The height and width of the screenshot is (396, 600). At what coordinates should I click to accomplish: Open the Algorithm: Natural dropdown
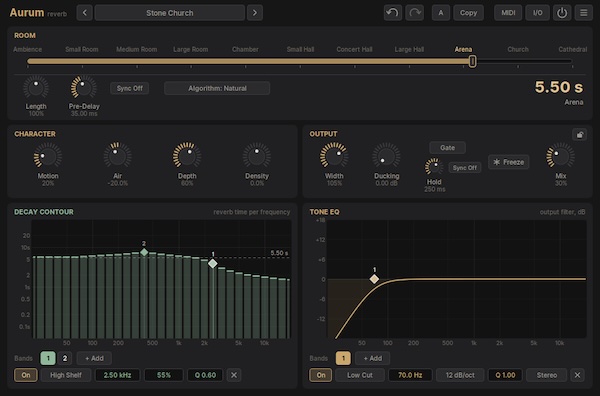[x=217, y=88]
